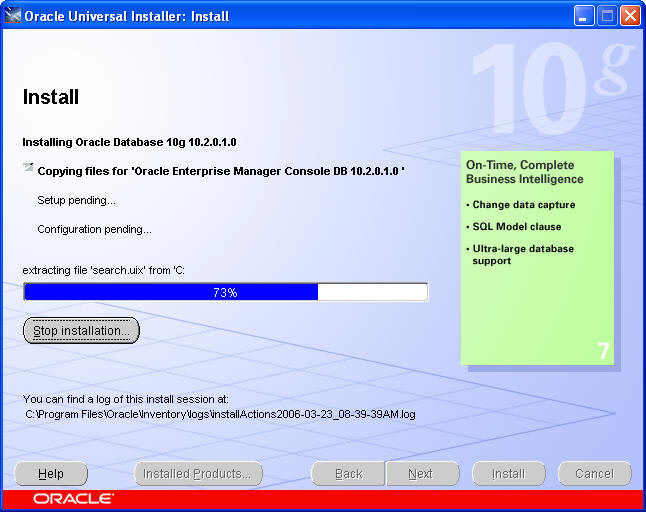
Task: Click the Oracle logo in red footer
Action: pos(73,499)
